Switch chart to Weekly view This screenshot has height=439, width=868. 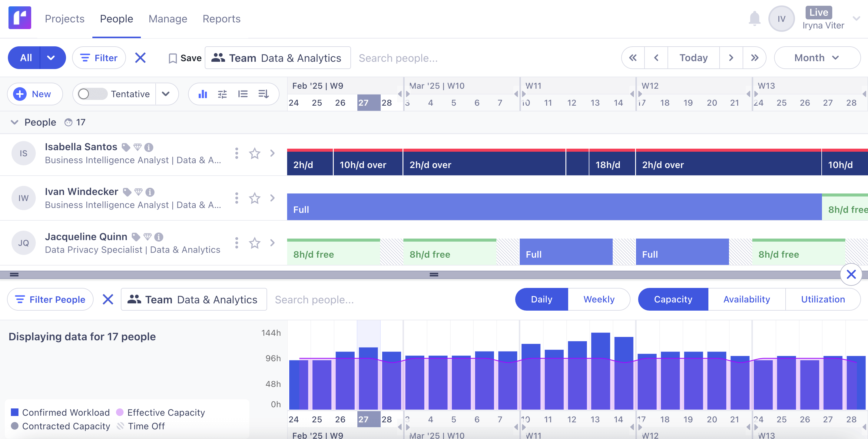pos(598,299)
